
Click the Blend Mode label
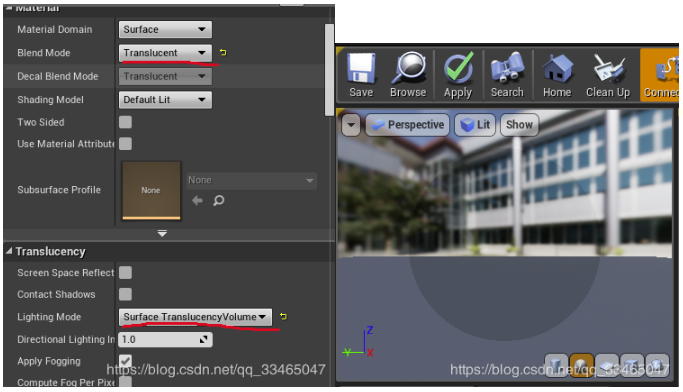click(x=44, y=53)
